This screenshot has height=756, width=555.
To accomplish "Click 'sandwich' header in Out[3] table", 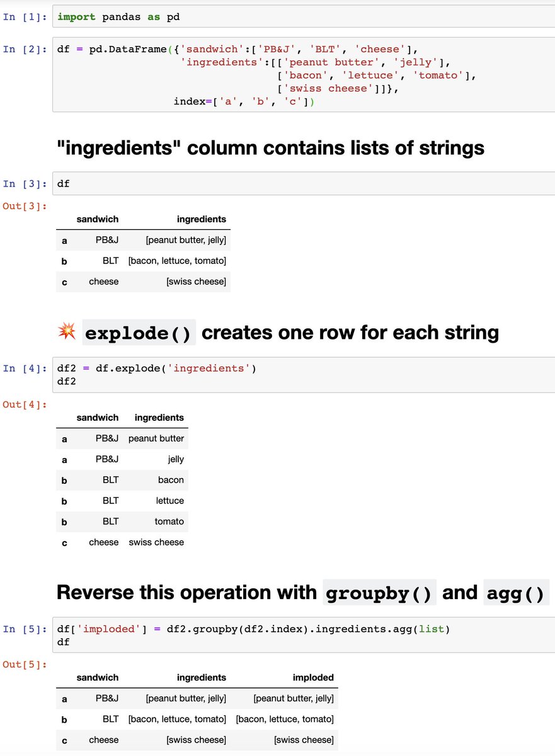I will [x=98, y=219].
